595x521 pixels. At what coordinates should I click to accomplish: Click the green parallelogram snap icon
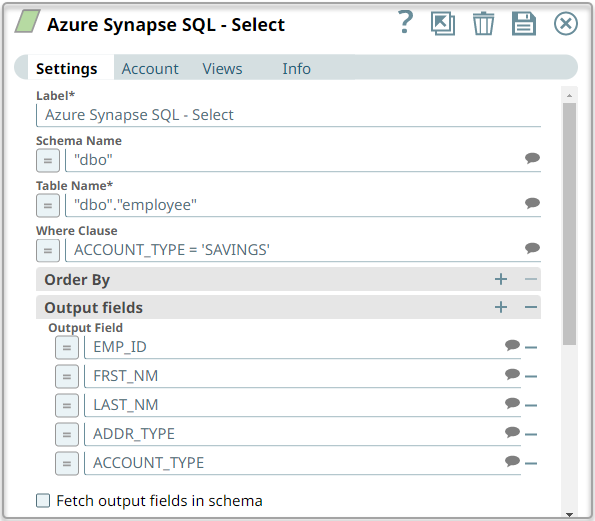(x=27, y=21)
